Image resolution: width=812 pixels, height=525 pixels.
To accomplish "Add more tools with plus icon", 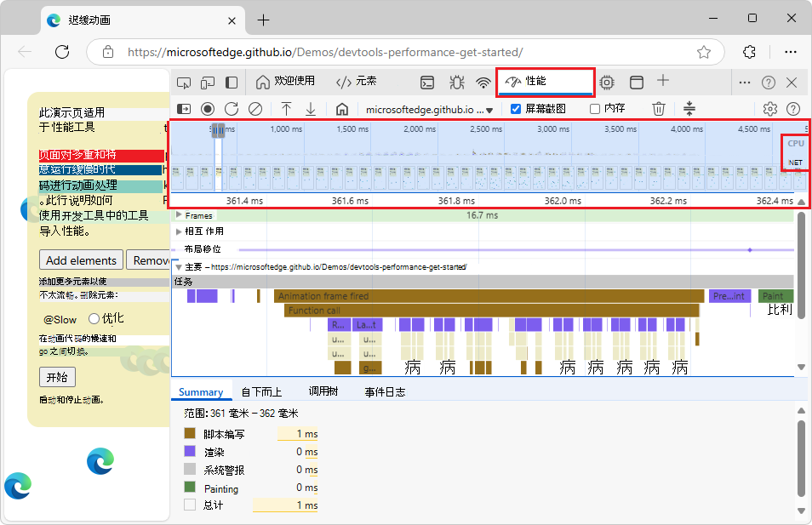I will 663,80.
